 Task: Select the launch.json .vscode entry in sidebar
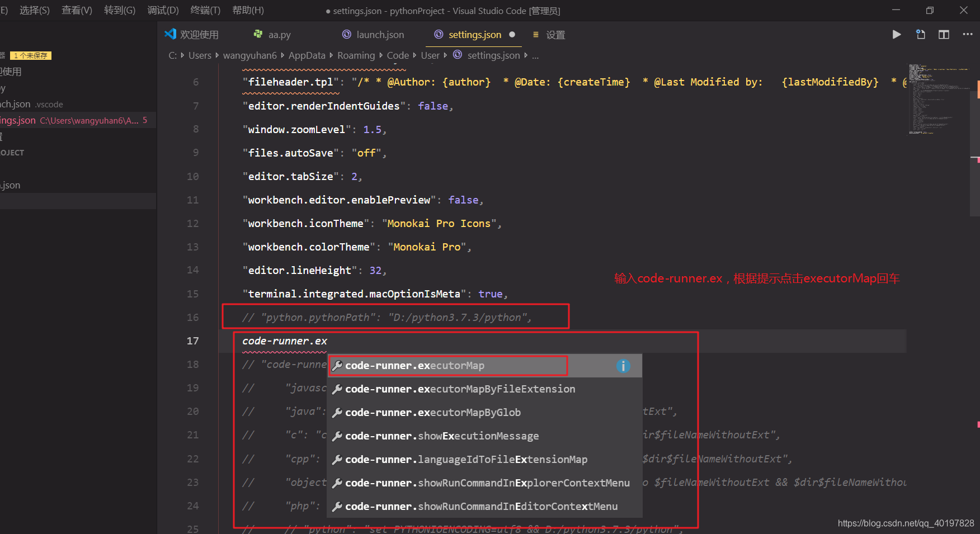click(x=78, y=104)
